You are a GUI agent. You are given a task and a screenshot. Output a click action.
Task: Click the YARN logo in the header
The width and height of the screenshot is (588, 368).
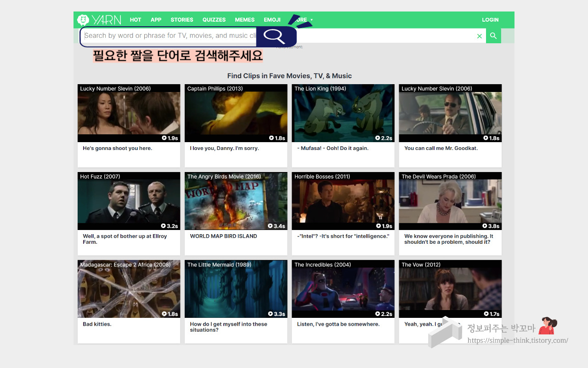99,20
